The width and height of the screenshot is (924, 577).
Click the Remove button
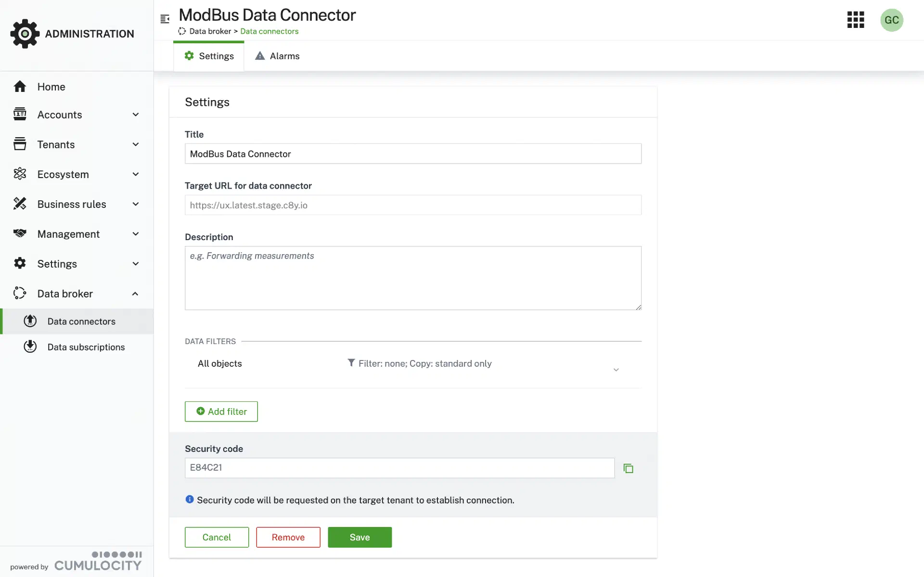(288, 537)
